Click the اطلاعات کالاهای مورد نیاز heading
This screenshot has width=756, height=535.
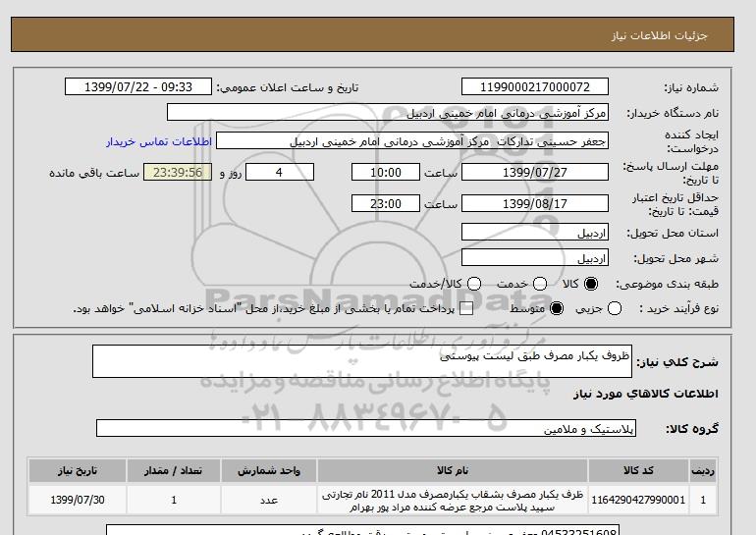[x=646, y=394]
